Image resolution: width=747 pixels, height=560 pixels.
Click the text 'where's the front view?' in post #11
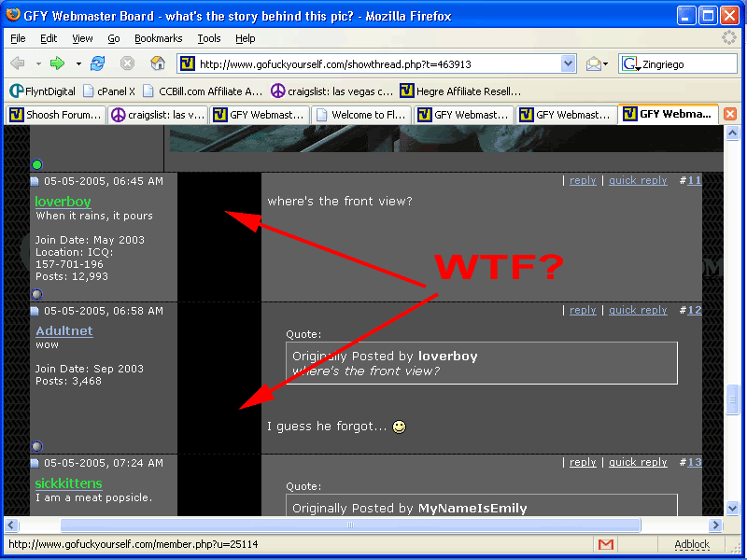[340, 202]
